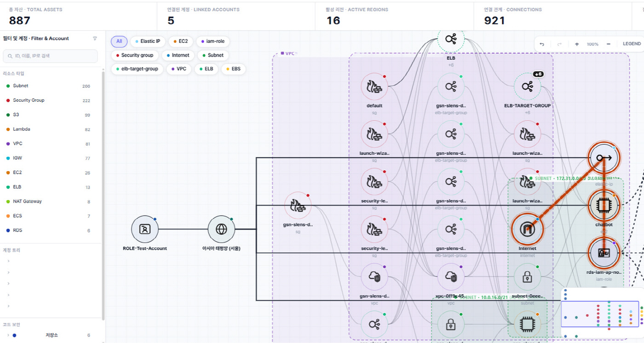The height and width of the screenshot is (343, 644).
Task: Click the undo arrow icon
Action: point(542,44)
